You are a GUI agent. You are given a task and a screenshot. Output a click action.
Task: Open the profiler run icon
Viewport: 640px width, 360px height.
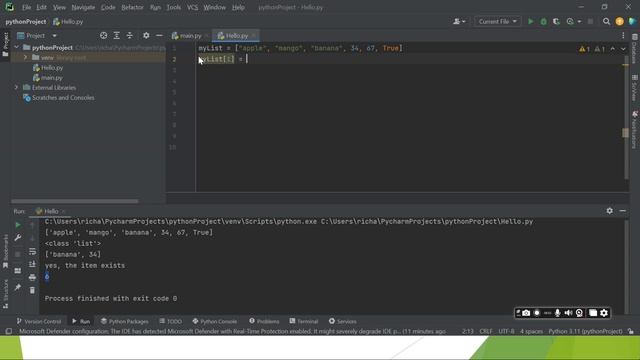coord(570,21)
